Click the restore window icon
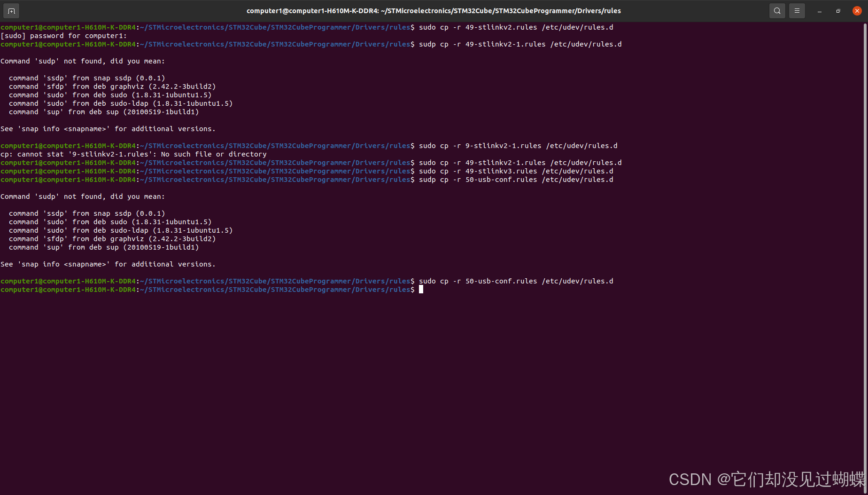 [x=838, y=10]
